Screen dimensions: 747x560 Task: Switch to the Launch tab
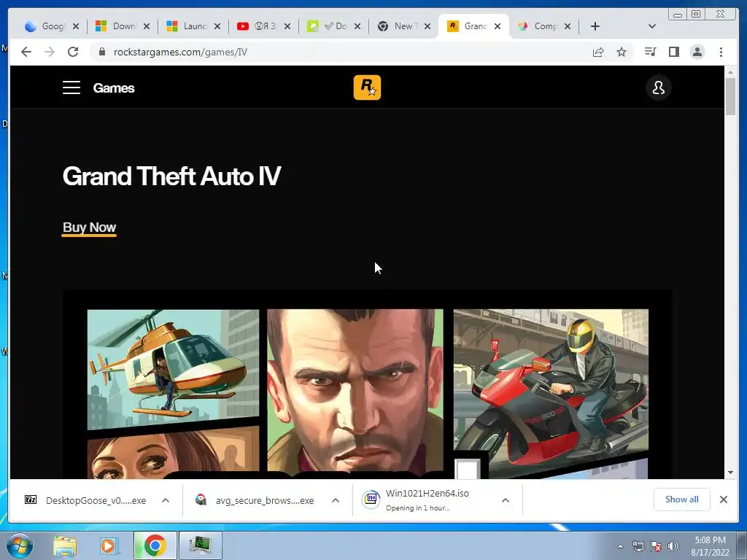tap(188, 26)
